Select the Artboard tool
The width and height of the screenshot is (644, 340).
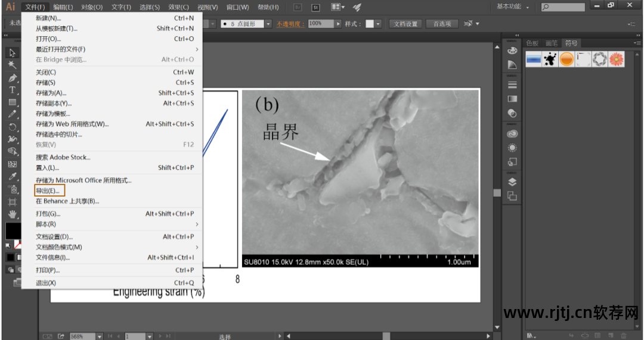[x=12, y=202]
